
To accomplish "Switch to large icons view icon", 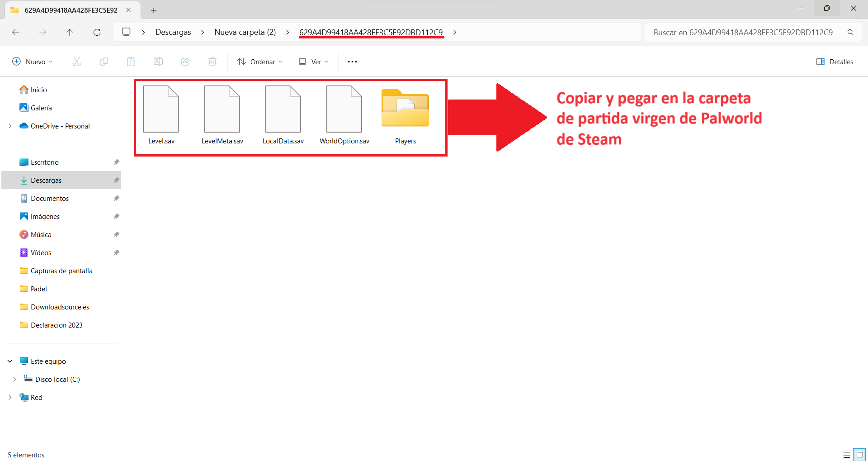I will (859, 455).
